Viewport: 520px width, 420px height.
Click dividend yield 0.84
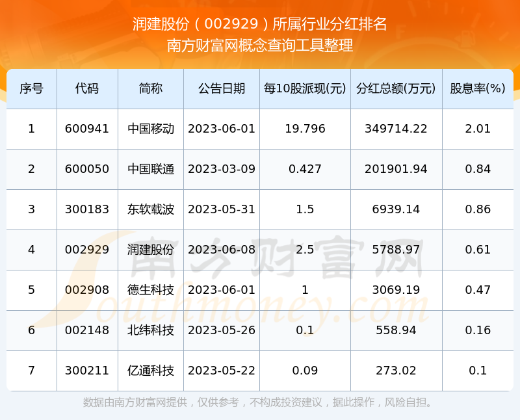478,169
